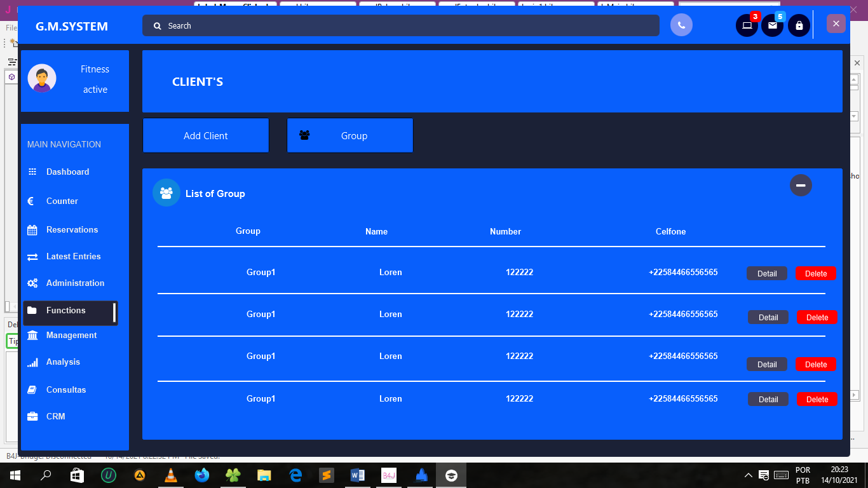Screen dimensions: 868x488
Task: Click the grid icon beside Dashboard
Action: tap(32, 172)
